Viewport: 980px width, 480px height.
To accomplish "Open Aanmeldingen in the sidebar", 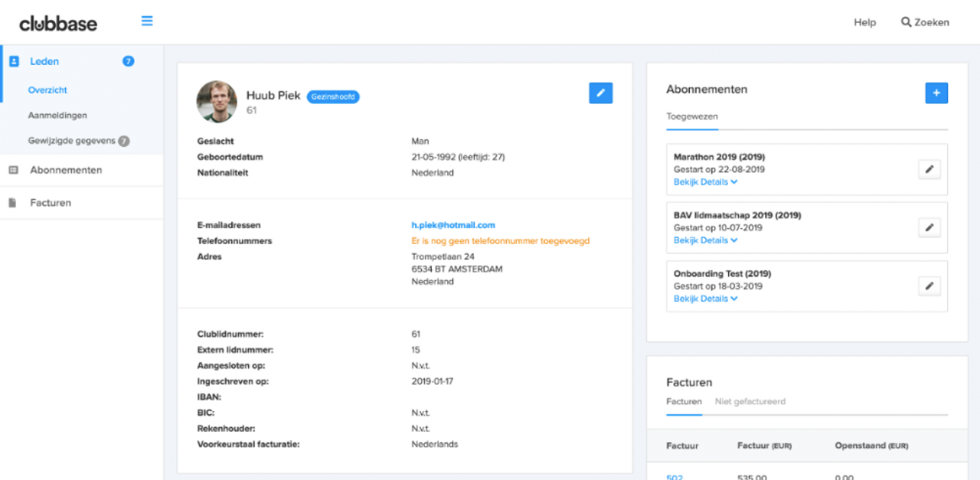I will tap(57, 116).
